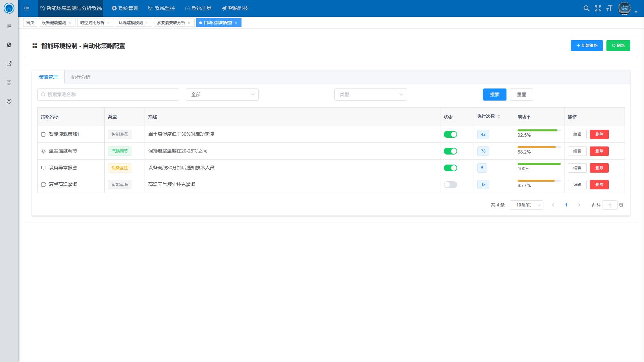Expand the 类型 filter dropdown
This screenshot has height=362, width=644.
click(370, 95)
